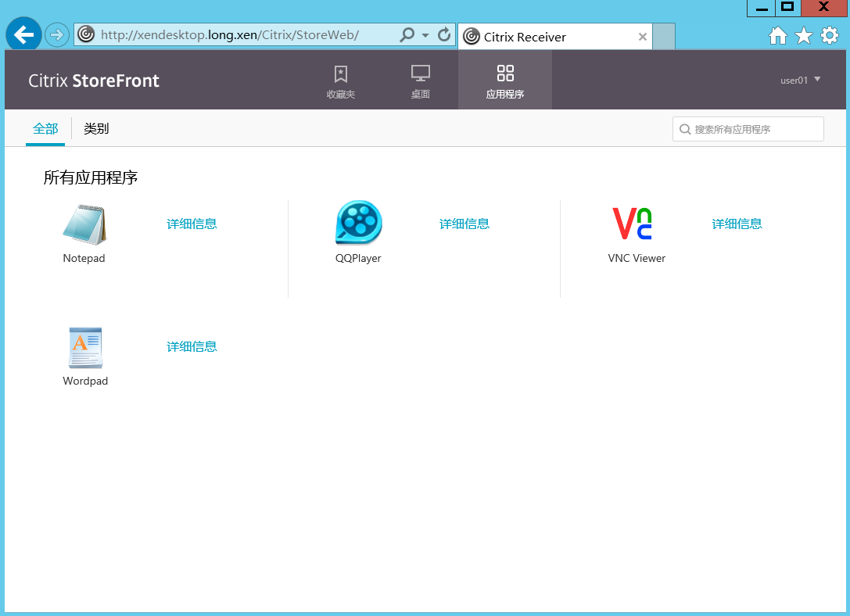Click the magnifier icon in app search box
Screen dimensions: 850x616
(x=685, y=130)
